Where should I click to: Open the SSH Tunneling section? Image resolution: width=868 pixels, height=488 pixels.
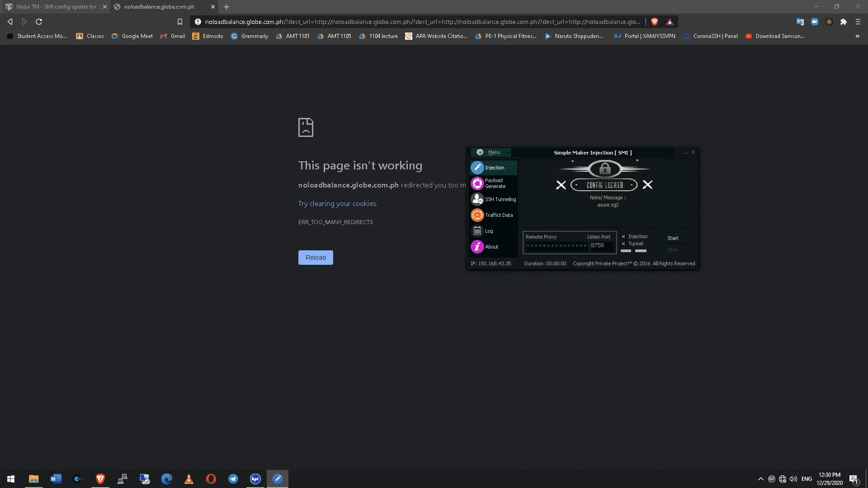tap(493, 199)
